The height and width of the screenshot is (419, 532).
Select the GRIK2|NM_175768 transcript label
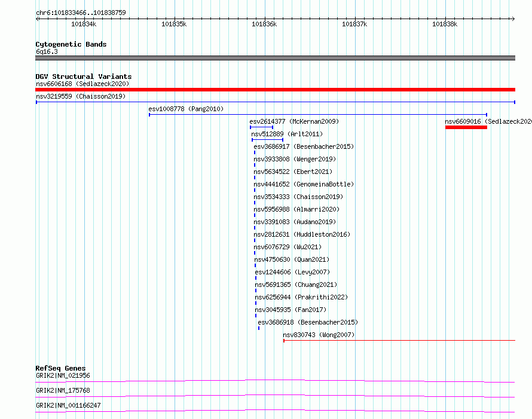(63, 390)
